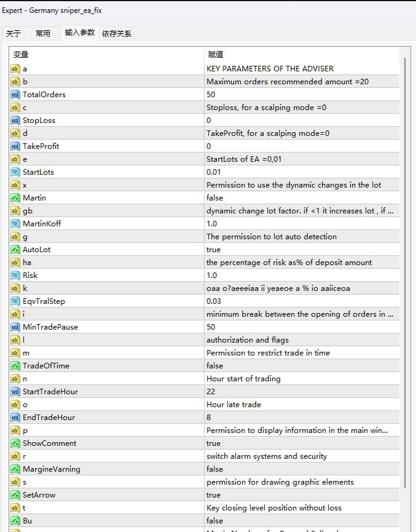Viewport: 416px width, 532px height.
Task: Select the TakeProfit variable name
Action: point(41,146)
